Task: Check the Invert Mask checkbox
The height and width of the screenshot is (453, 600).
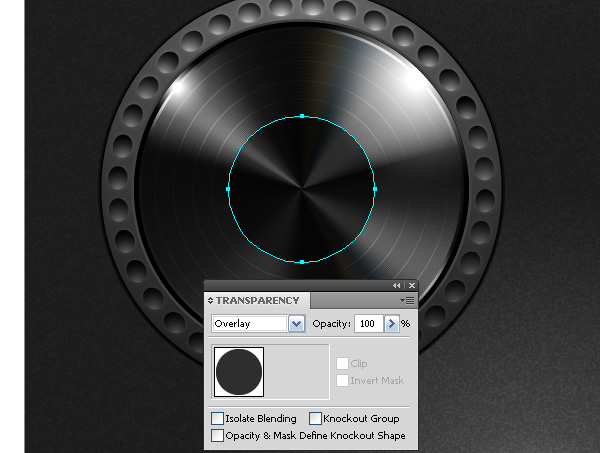Action: click(342, 380)
